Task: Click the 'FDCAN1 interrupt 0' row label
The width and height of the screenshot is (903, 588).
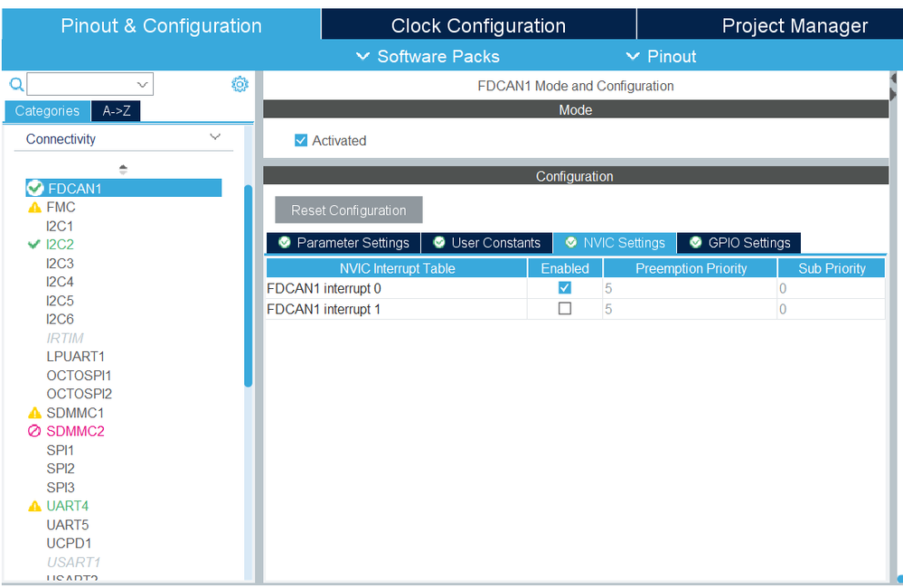Action: pos(324,288)
